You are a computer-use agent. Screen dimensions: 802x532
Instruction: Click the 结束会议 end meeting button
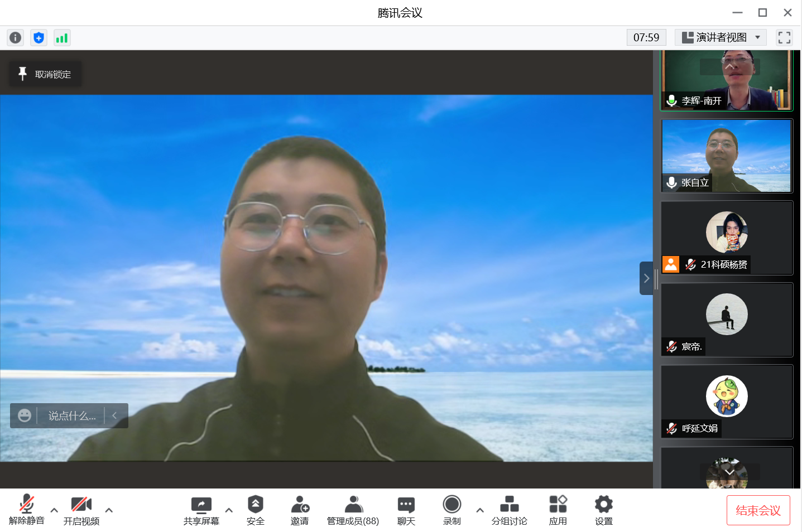click(x=758, y=510)
